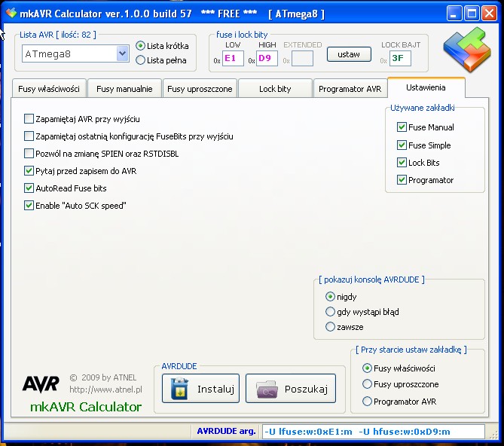The height and width of the screenshot is (446, 504).
Task: Select zawsze console option
Action: [330, 327]
